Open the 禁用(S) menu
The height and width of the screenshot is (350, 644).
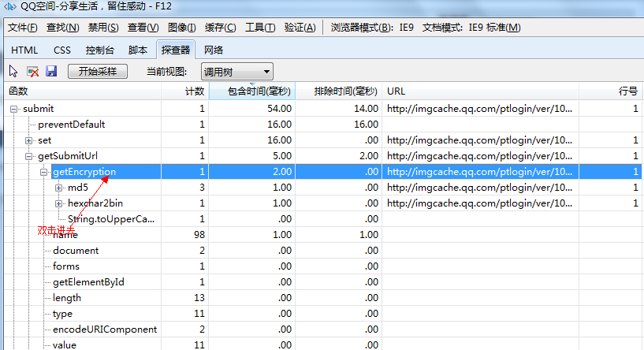click(x=103, y=28)
